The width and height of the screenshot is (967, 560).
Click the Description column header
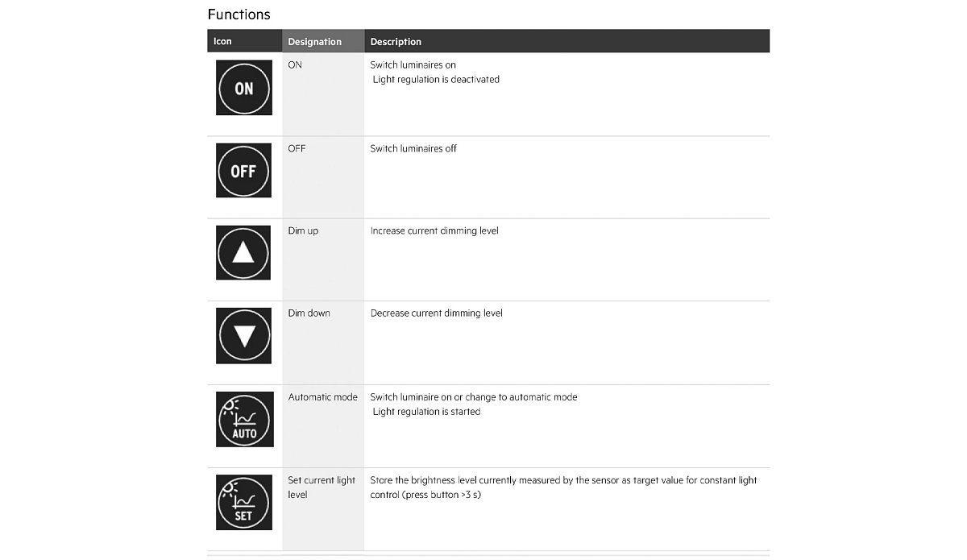click(396, 42)
